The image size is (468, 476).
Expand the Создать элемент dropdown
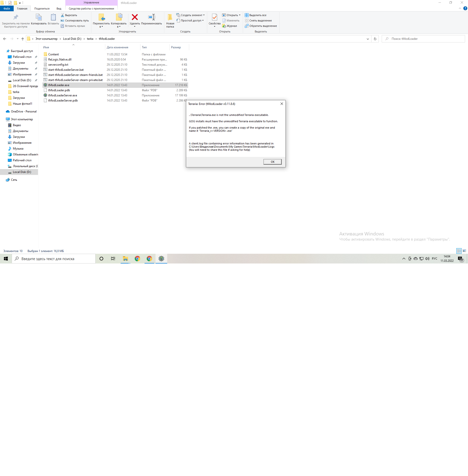point(204,15)
